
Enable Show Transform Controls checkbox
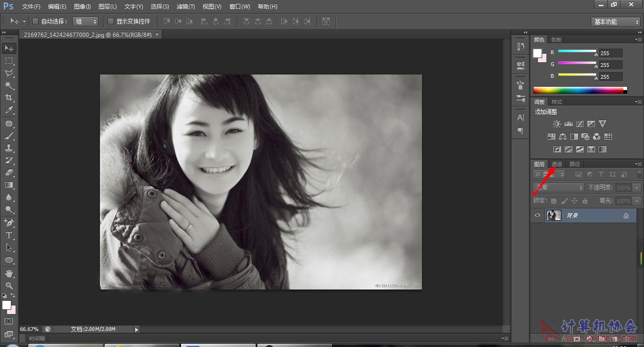(111, 21)
